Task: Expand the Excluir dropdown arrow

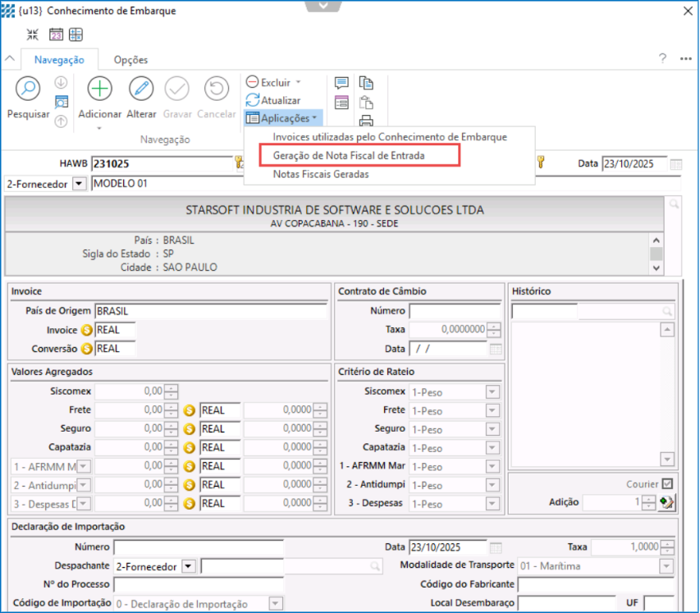Action: pos(298,82)
